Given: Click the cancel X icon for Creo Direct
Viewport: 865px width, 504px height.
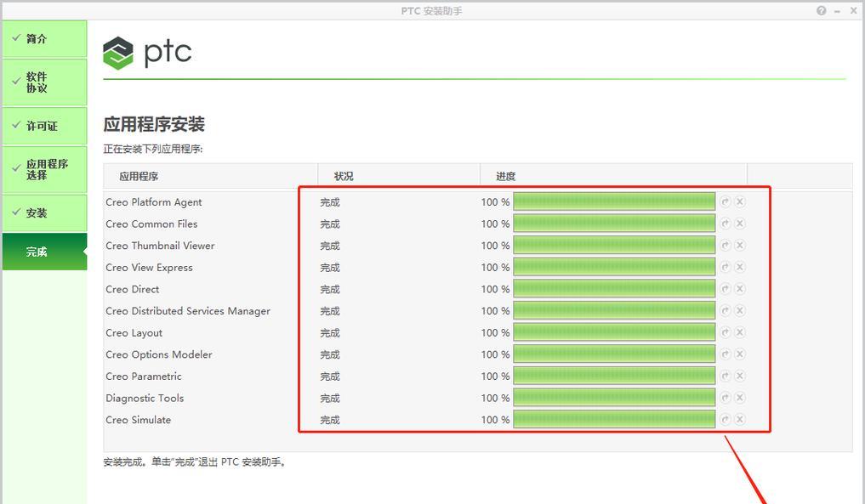Looking at the screenshot, I should (740, 289).
